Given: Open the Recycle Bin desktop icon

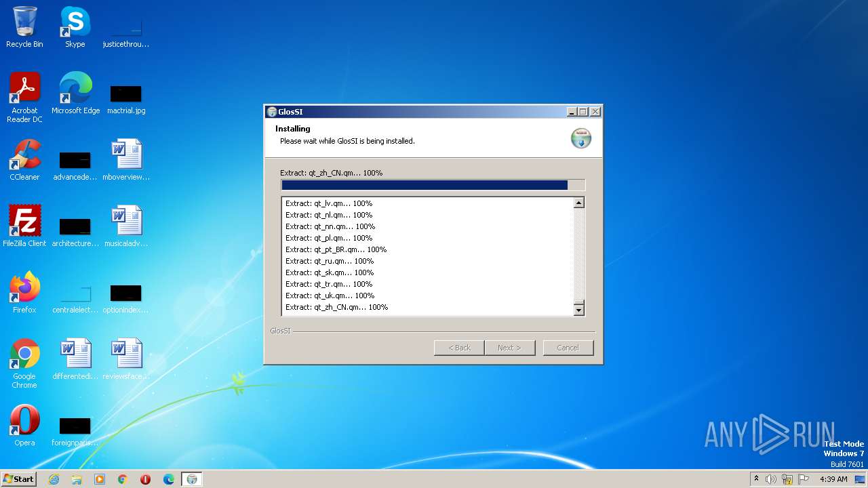Looking at the screenshot, I should click(x=24, y=27).
